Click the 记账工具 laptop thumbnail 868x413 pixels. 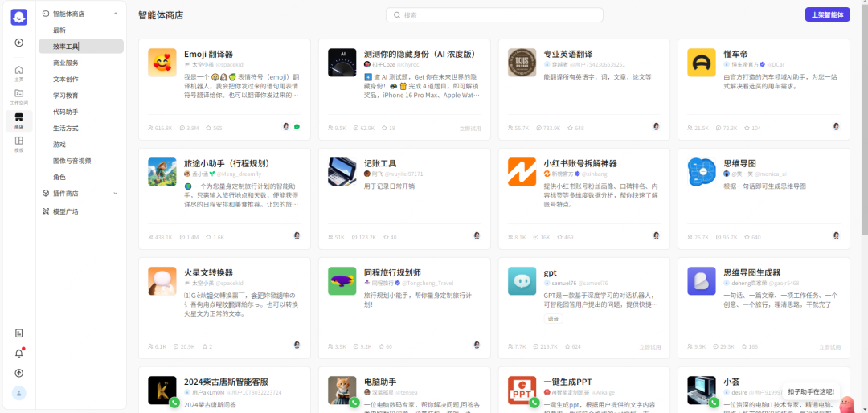[x=342, y=172]
